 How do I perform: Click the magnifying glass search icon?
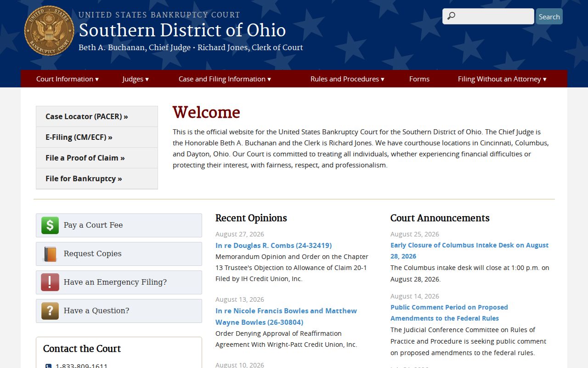[451, 16]
